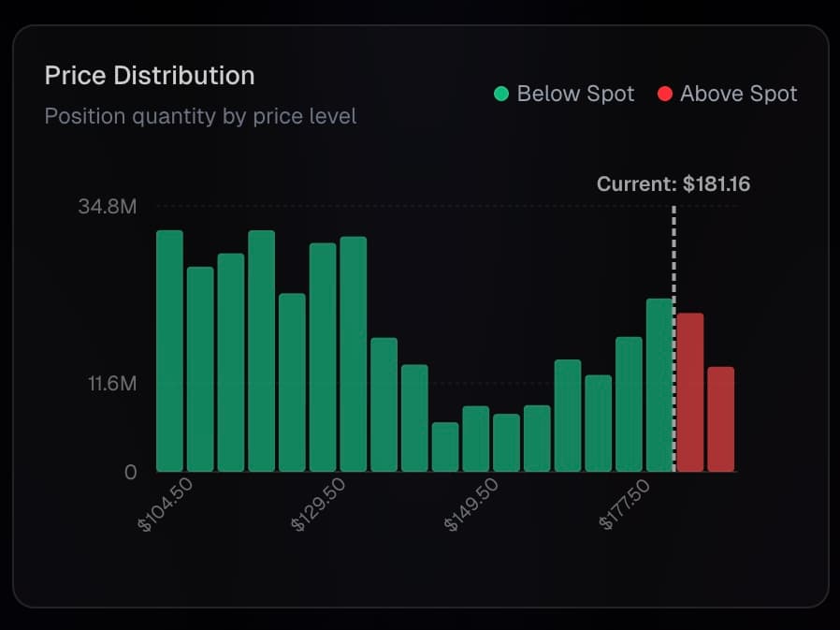
Task: Select the leftmost green bar
Action: pyautogui.click(x=169, y=351)
